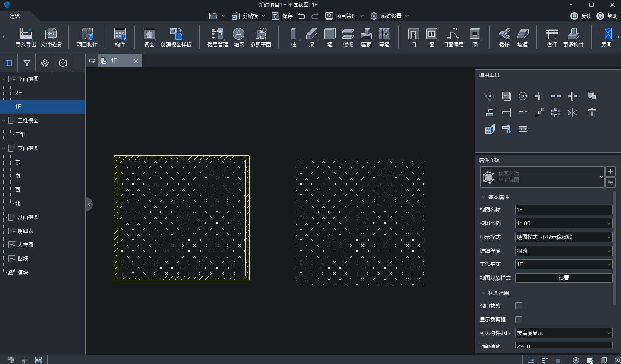Open the 显示模式 dropdown

coord(564,237)
